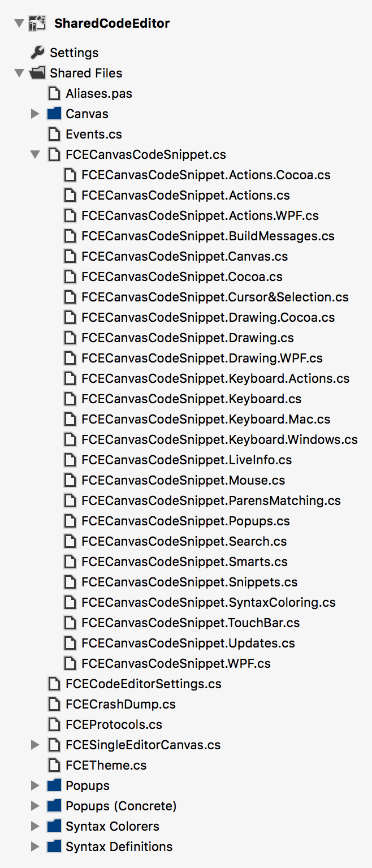The width and height of the screenshot is (372, 868).
Task: Open FCECanvasCodeSnippet.SyntaxColoring.cs
Action: pyautogui.click(x=208, y=602)
